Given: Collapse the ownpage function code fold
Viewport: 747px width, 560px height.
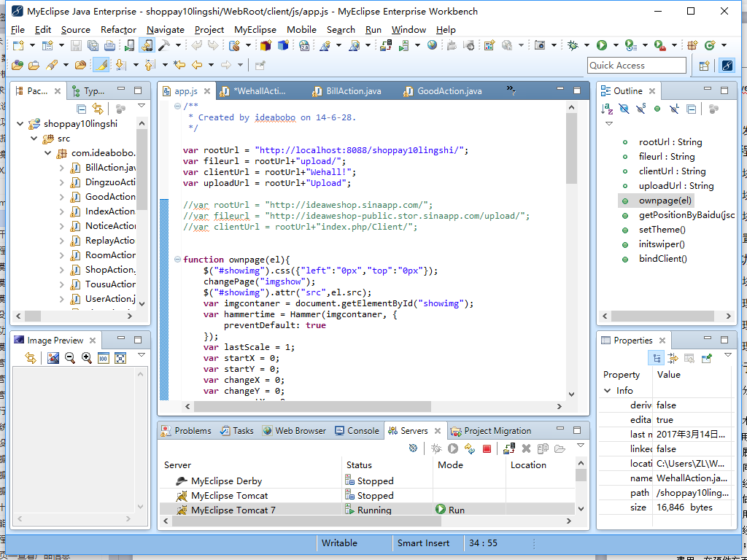Looking at the screenshot, I should point(177,260).
